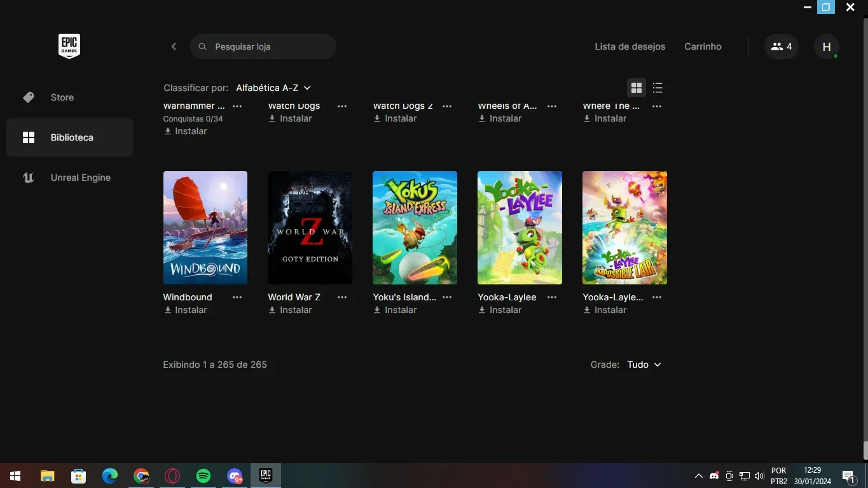
Task: Open Microsoft Store from the taskbar
Action: tap(78, 476)
